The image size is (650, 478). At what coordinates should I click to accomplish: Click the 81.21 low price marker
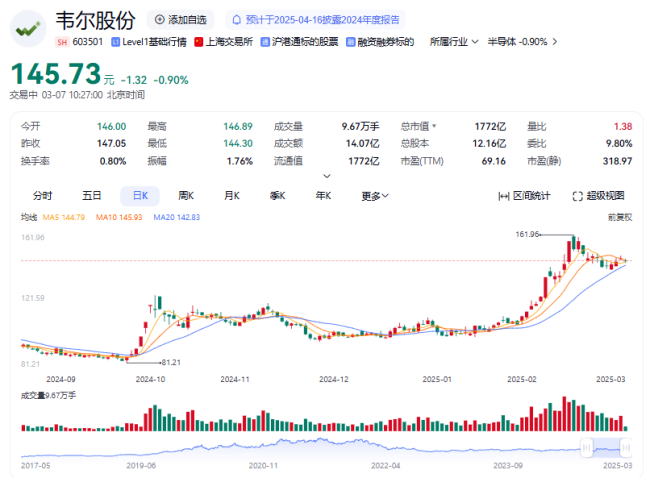coord(171,362)
